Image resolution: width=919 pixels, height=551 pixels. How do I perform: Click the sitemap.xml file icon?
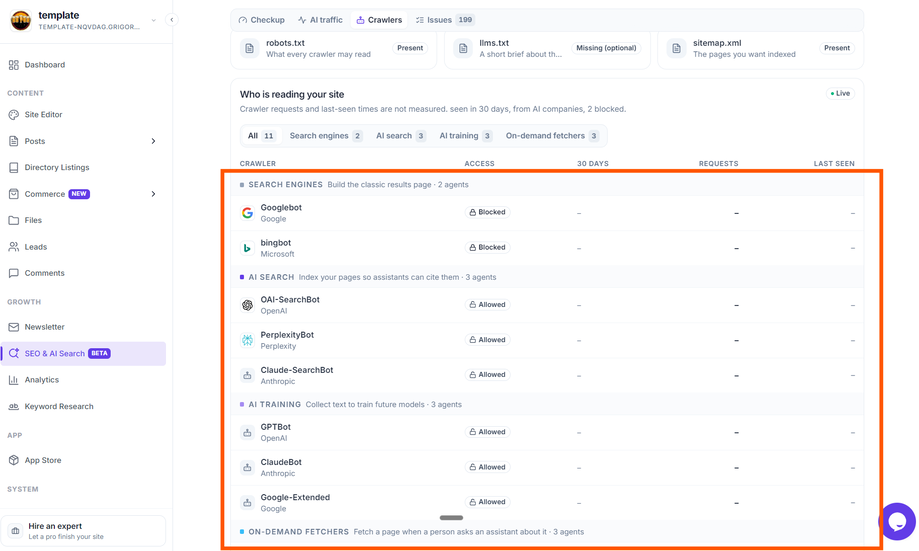click(676, 48)
